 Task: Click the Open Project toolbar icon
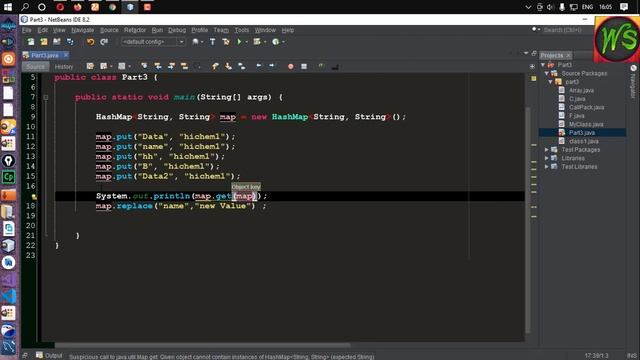(57, 42)
